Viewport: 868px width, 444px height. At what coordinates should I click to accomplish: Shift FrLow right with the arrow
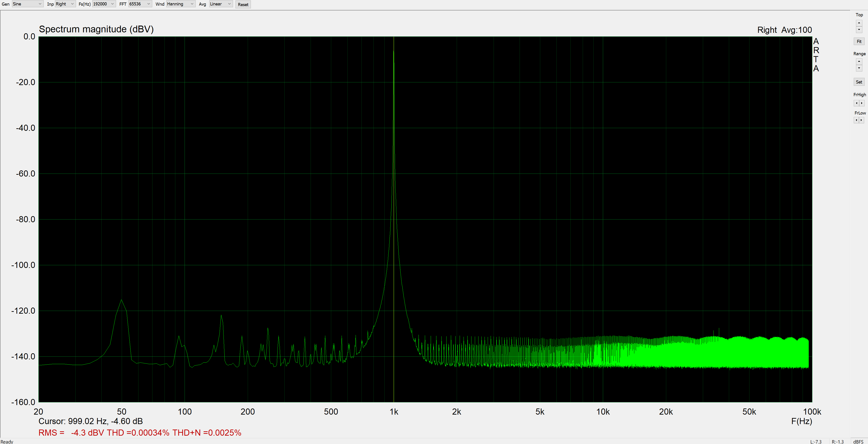click(x=862, y=120)
